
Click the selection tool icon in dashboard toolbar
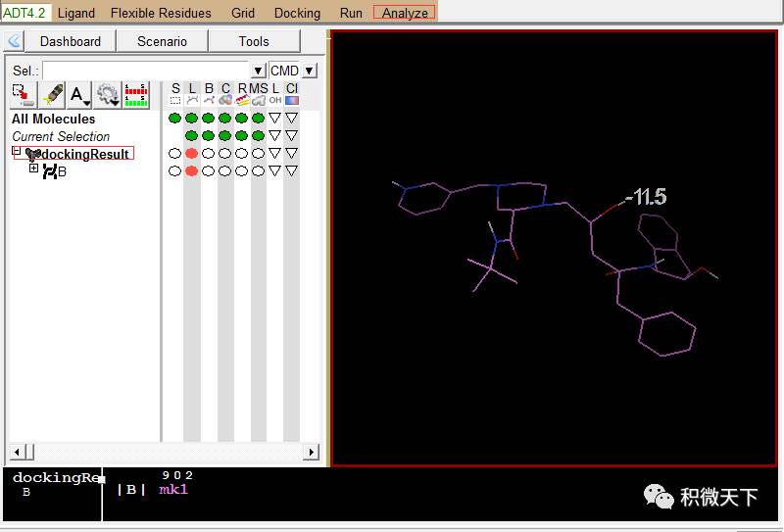pyautogui.click(x=23, y=94)
